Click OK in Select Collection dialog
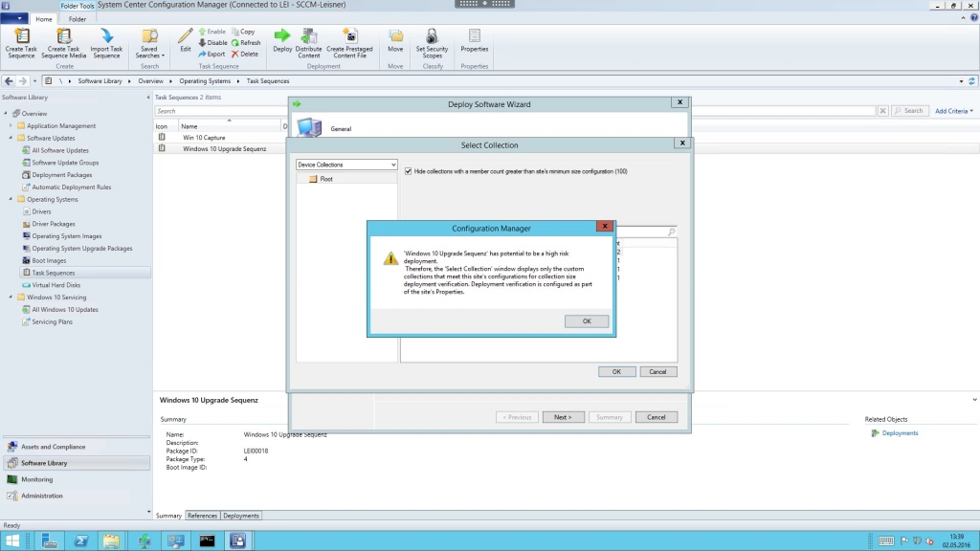Image resolution: width=980 pixels, height=551 pixels. (x=616, y=372)
